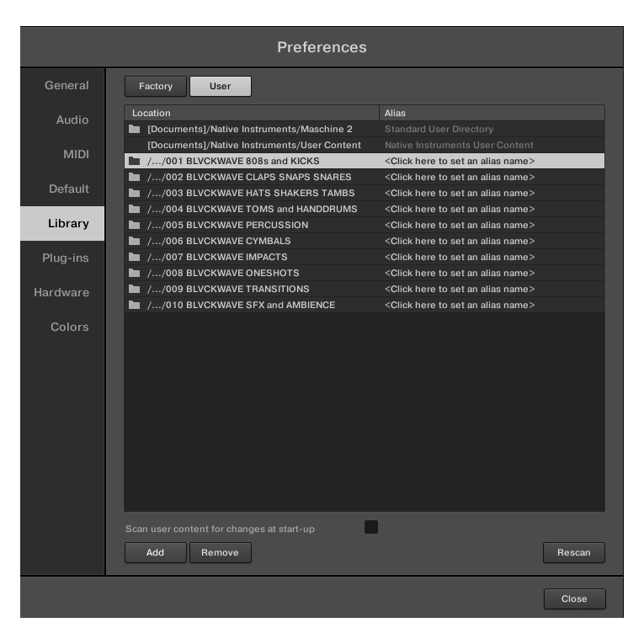Click the Alias column header
The image size is (644, 644).
click(492, 113)
